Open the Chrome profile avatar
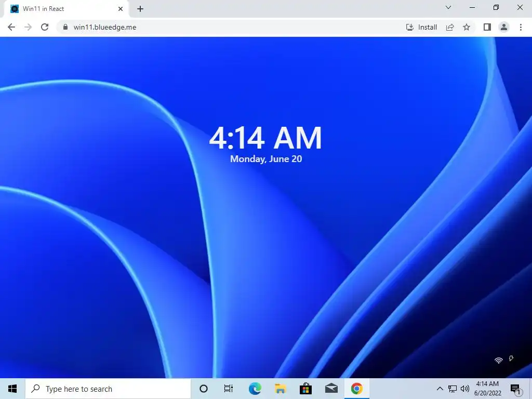532x399 pixels. [x=504, y=27]
